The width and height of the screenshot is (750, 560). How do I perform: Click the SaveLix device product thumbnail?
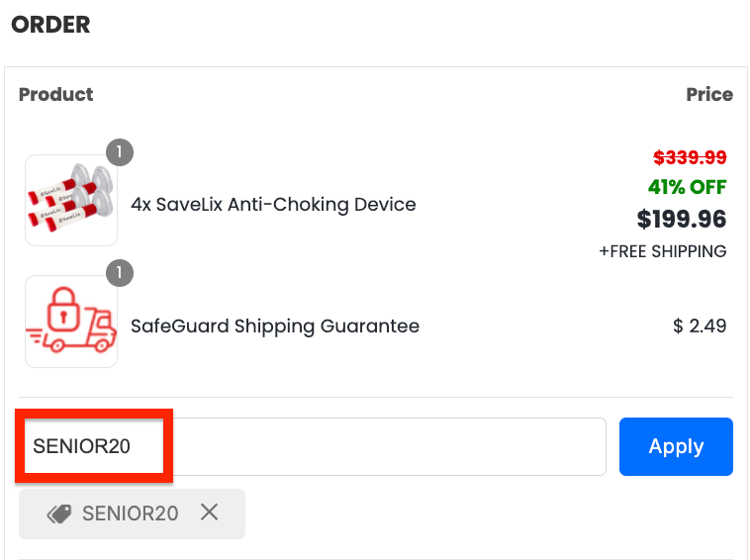pyautogui.click(x=71, y=200)
